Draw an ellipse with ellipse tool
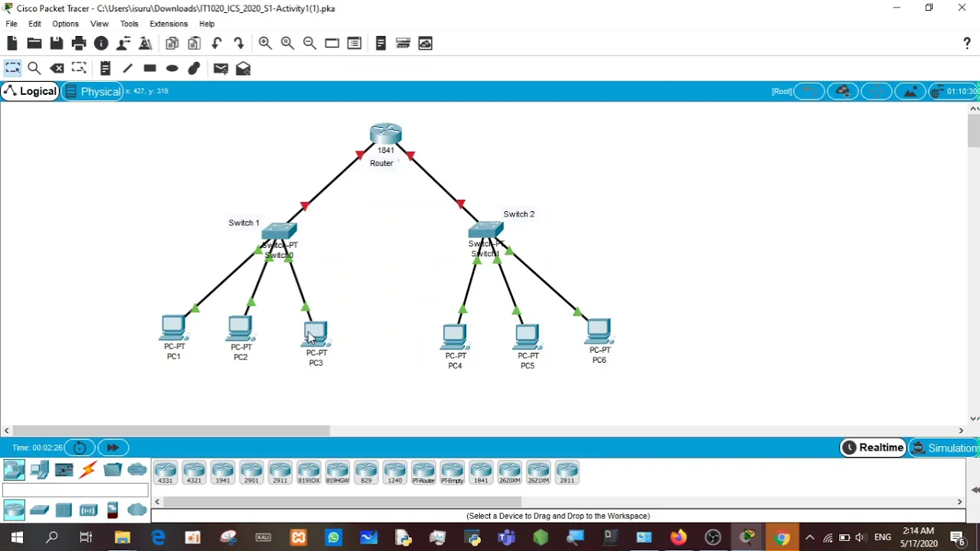 point(172,69)
